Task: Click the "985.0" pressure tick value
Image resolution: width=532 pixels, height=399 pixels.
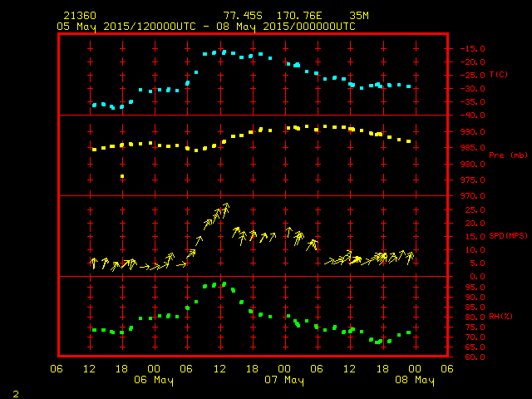Action: coord(473,148)
